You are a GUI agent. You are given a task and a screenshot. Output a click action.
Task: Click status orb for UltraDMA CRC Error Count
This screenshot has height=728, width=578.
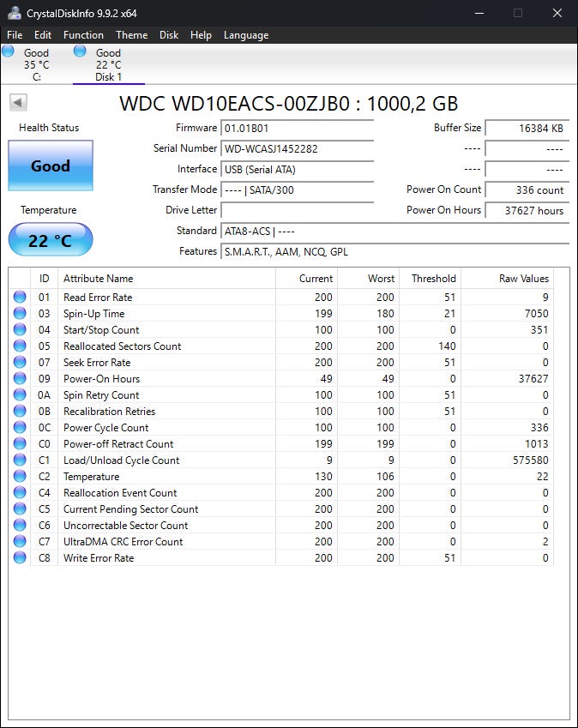(x=20, y=541)
